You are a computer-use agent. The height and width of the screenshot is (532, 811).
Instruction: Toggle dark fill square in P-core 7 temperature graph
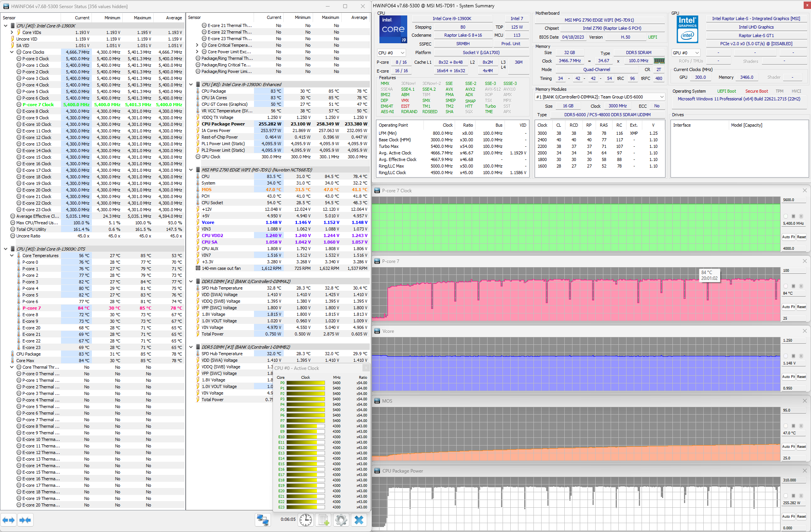[x=793, y=286]
